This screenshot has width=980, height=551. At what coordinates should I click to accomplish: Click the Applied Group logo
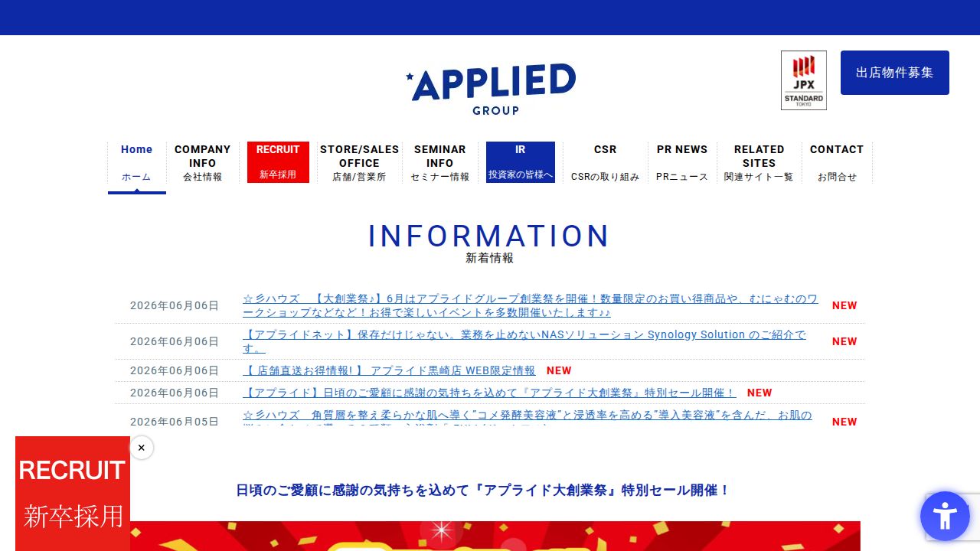pyautogui.click(x=490, y=89)
